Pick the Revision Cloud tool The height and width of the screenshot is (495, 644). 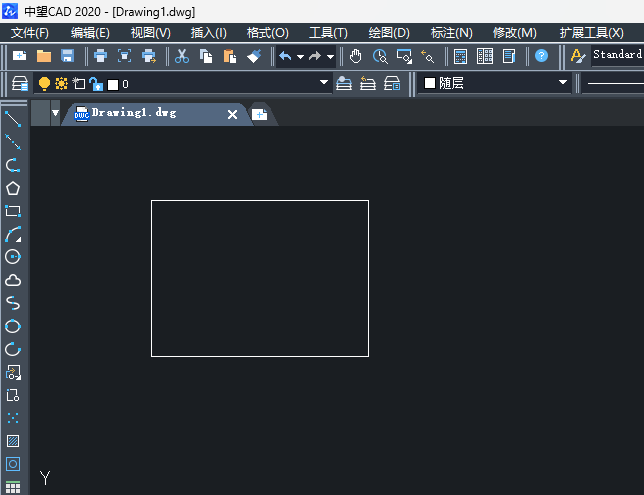(x=13, y=280)
